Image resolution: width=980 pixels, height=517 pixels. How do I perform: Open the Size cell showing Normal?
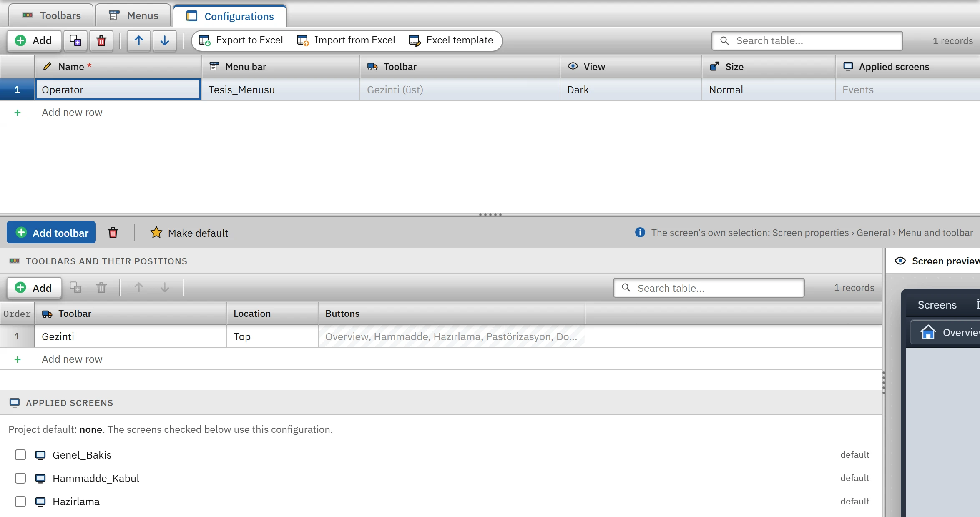(x=769, y=90)
